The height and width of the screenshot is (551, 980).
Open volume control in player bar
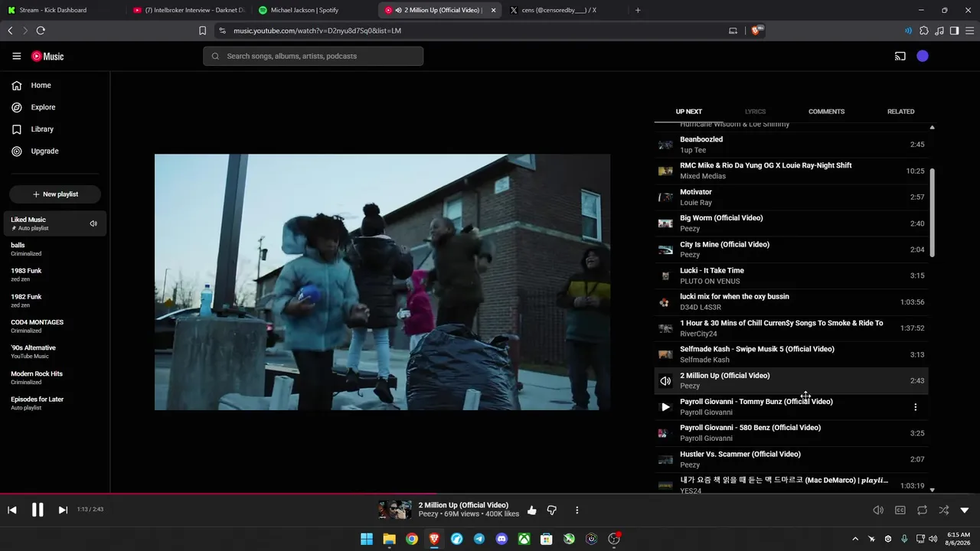[878, 510]
